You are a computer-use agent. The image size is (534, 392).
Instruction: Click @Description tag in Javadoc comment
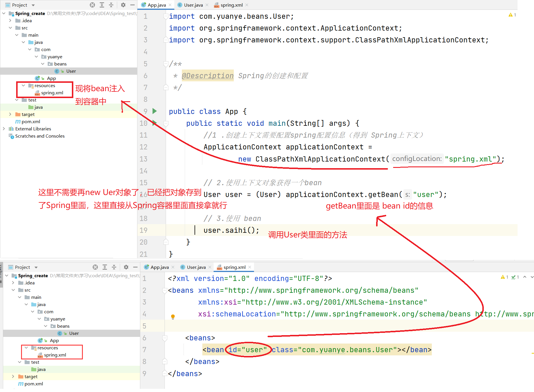click(x=208, y=76)
